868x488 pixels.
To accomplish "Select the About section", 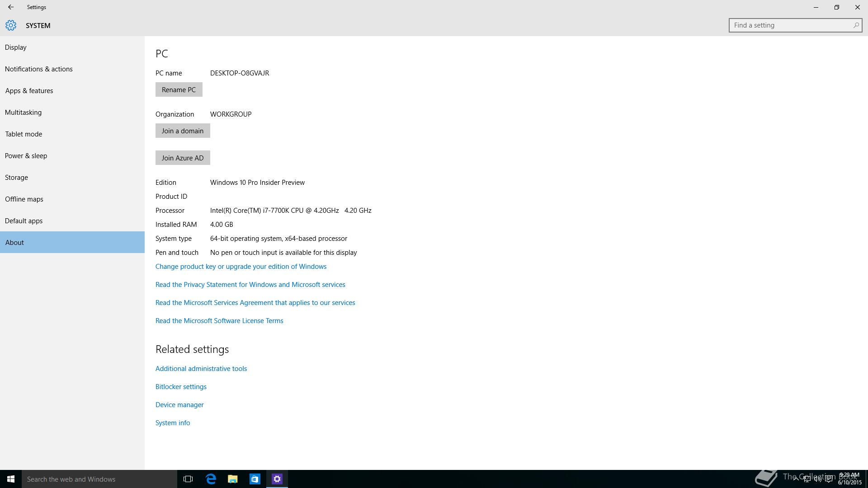I will pyautogui.click(x=72, y=242).
